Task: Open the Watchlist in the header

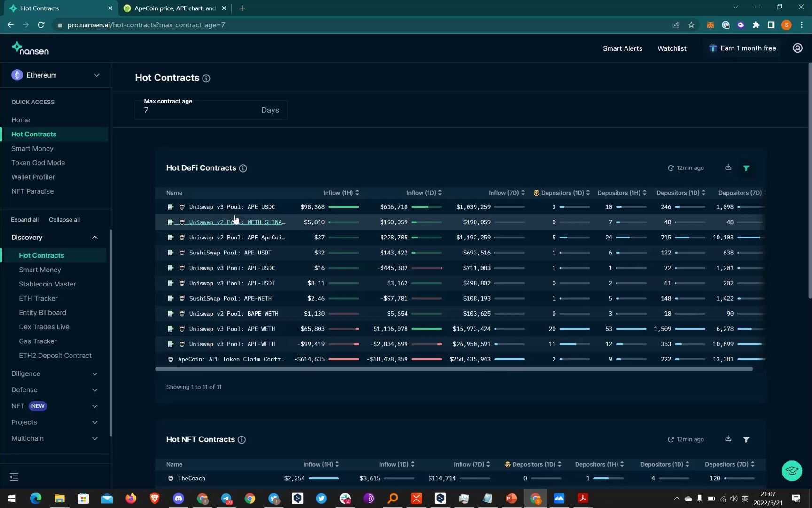Action: point(671,48)
